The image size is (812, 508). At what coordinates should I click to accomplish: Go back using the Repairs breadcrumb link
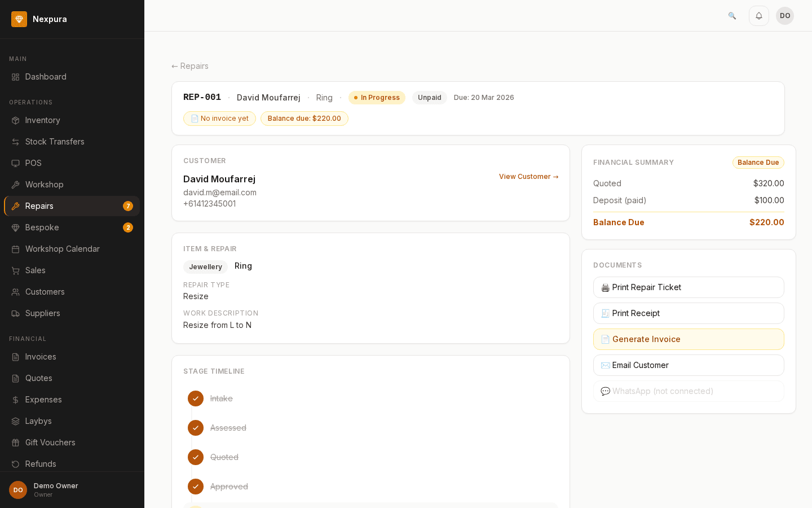190,66
